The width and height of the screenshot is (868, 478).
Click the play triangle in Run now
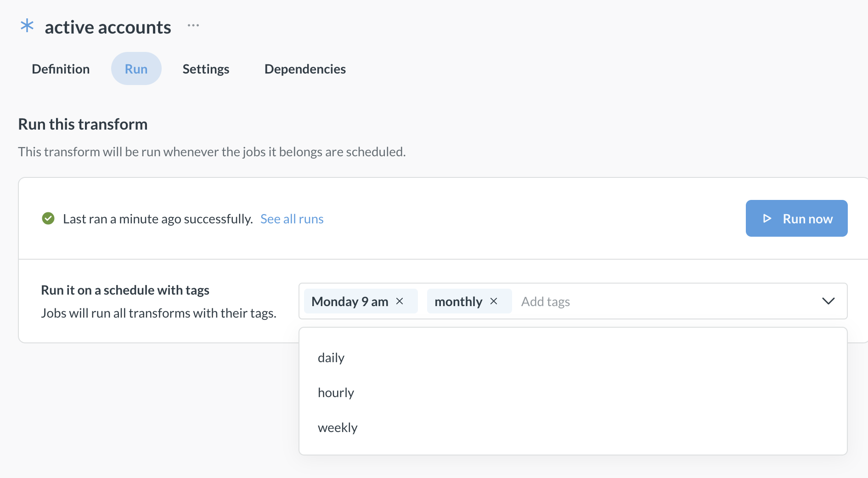pos(767,218)
